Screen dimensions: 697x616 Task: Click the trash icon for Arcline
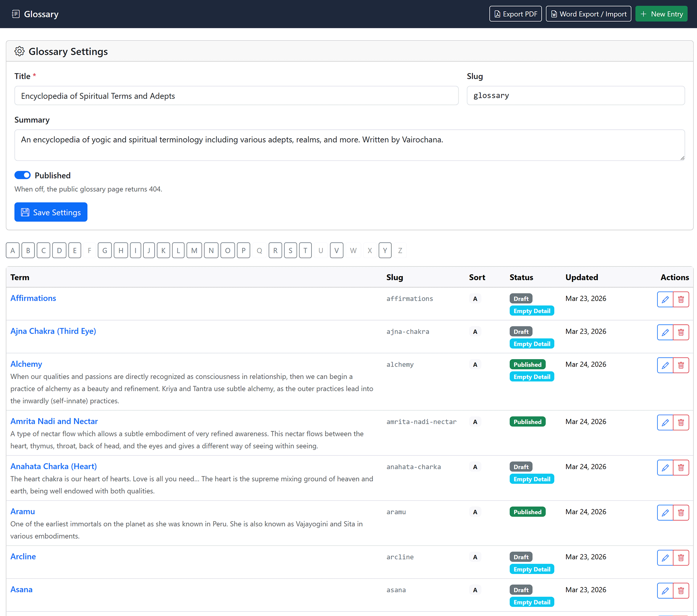pyautogui.click(x=681, y=558)
